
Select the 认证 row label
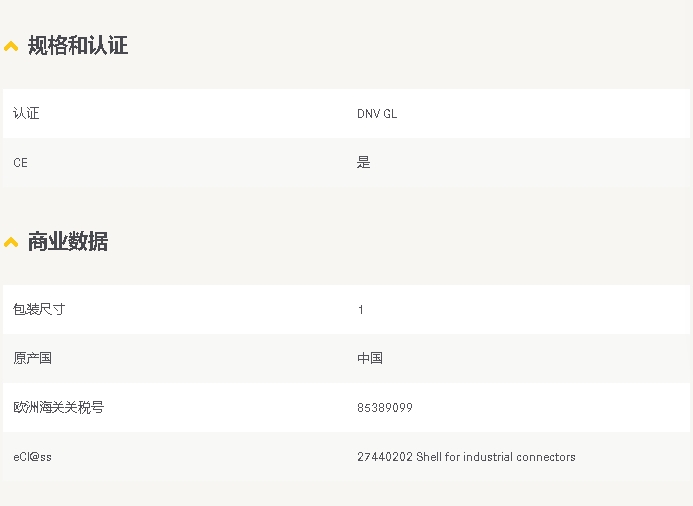(26, 114)
